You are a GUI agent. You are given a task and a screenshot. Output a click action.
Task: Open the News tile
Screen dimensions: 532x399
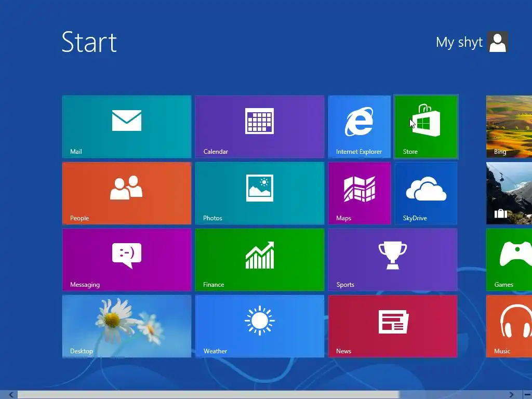point(393,326)
